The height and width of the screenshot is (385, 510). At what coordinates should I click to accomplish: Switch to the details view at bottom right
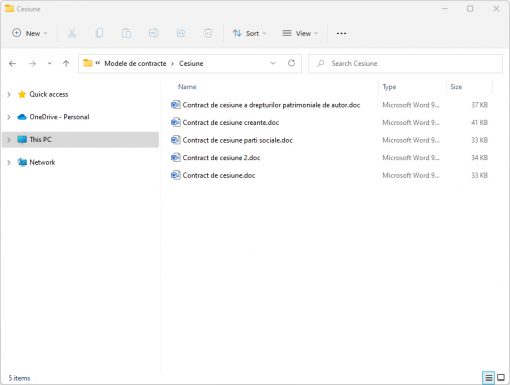[x=489, y=378]
